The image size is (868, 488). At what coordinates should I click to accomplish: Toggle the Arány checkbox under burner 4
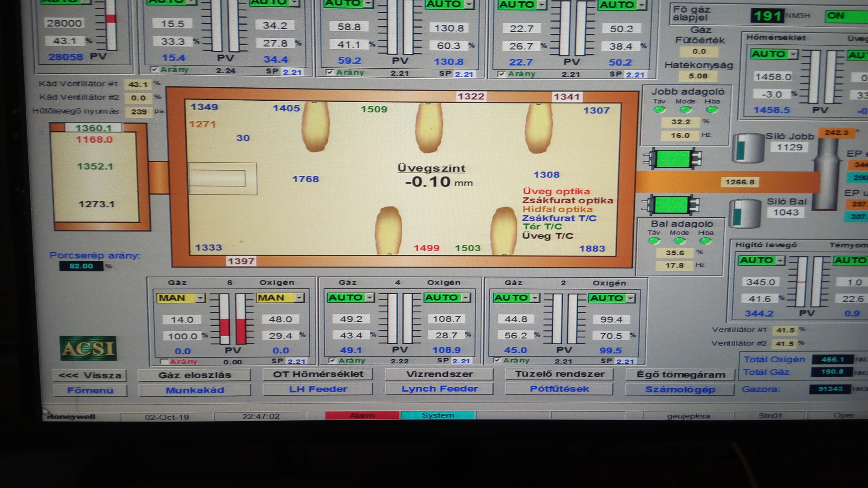click(332, 361)
